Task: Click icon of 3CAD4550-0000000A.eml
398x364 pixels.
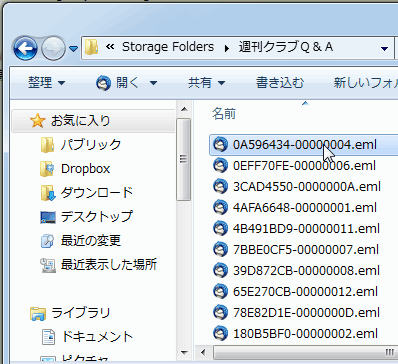Action: pos(220,187)
